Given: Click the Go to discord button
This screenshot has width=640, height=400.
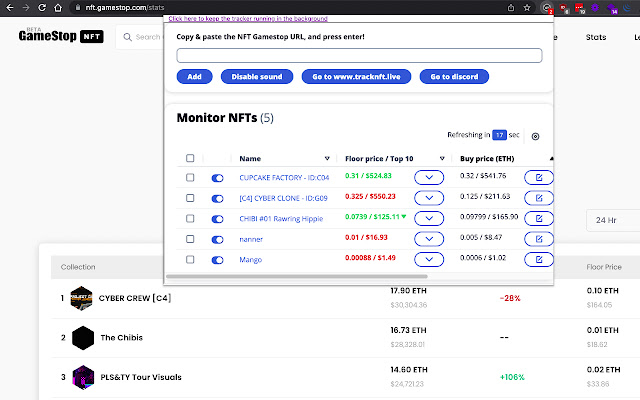Looking at the screenshot, I should pyautogui.click(x=454, y=76).
